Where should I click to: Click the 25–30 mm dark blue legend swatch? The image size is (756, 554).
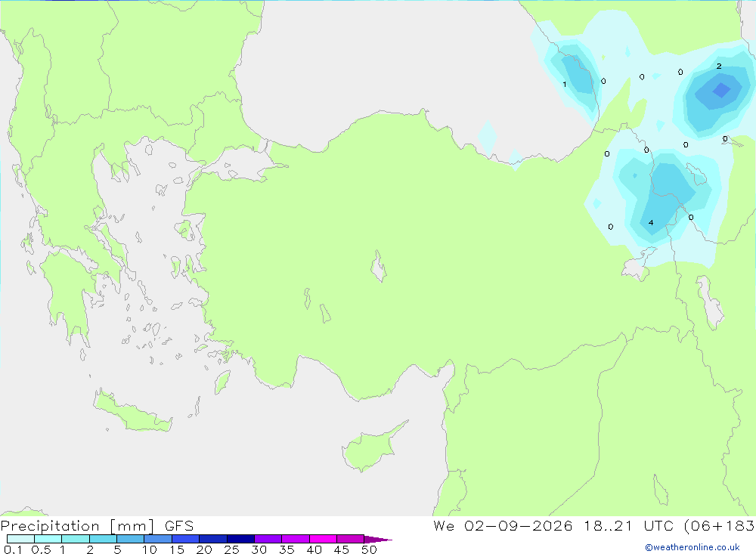pos(240,539)
